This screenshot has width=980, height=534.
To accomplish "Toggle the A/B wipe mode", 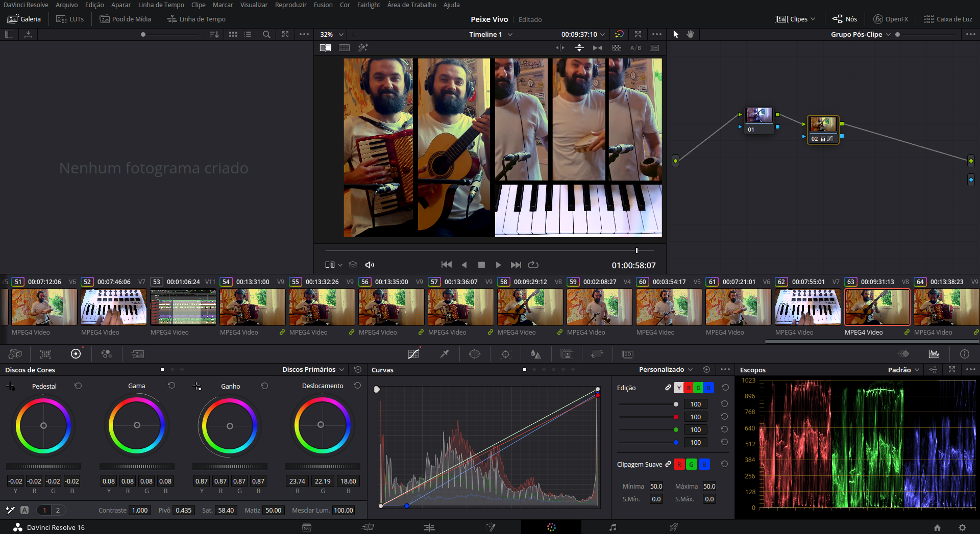I will [636, 47].
